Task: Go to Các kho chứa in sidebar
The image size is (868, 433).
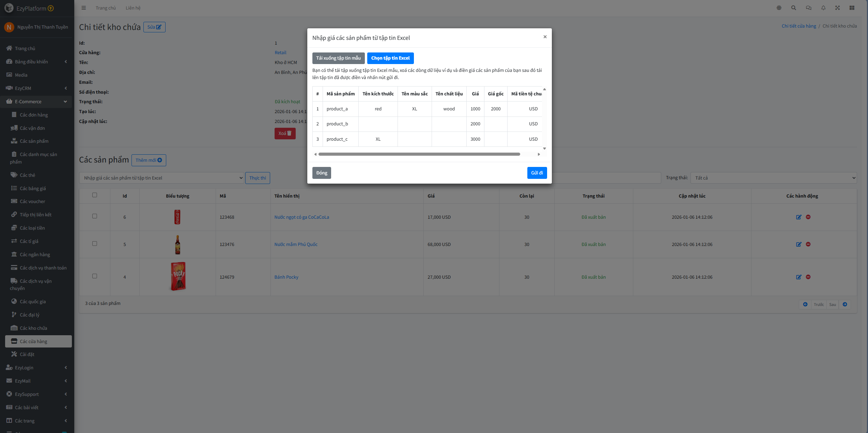Action: point(33,328)
